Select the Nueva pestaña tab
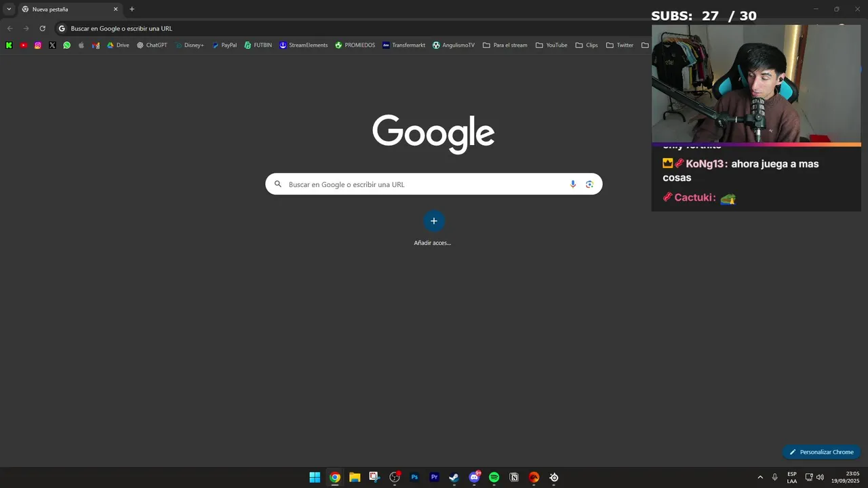The height and width of the screenshot is (488, 868). pyautogui.click(x=70, y=9)
